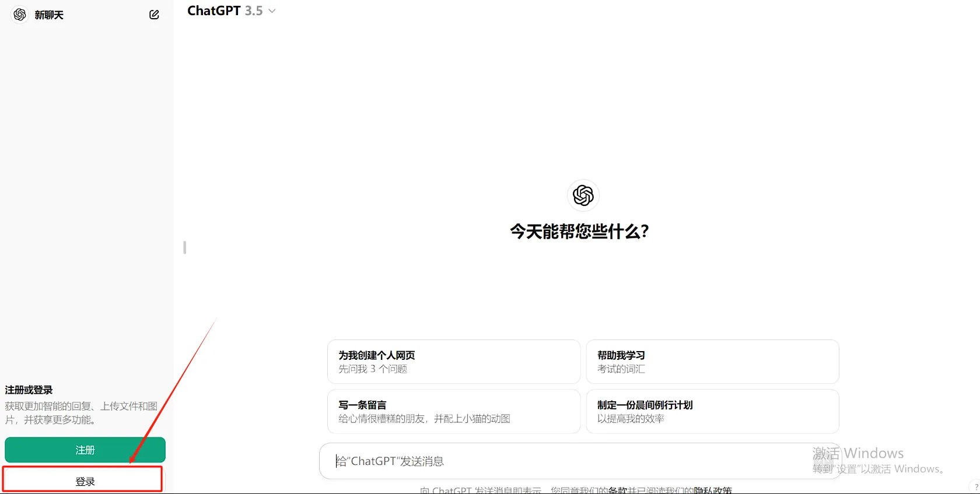This screenshot has width=980, height=494.
Task: Choose the 写一条留言 suggestion card
Action: click(x=454, y=411)
